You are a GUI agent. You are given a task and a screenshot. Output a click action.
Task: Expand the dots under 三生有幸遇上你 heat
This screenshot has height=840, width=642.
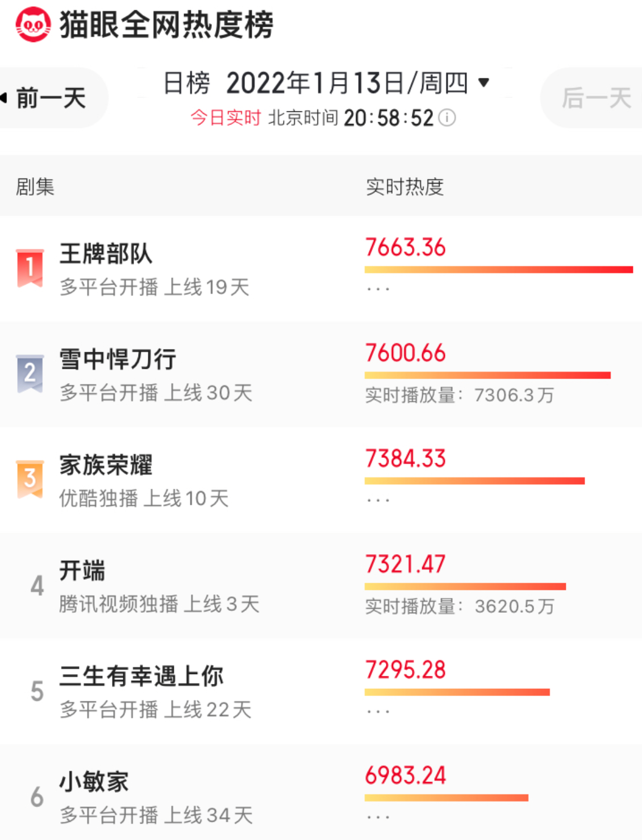378,712
